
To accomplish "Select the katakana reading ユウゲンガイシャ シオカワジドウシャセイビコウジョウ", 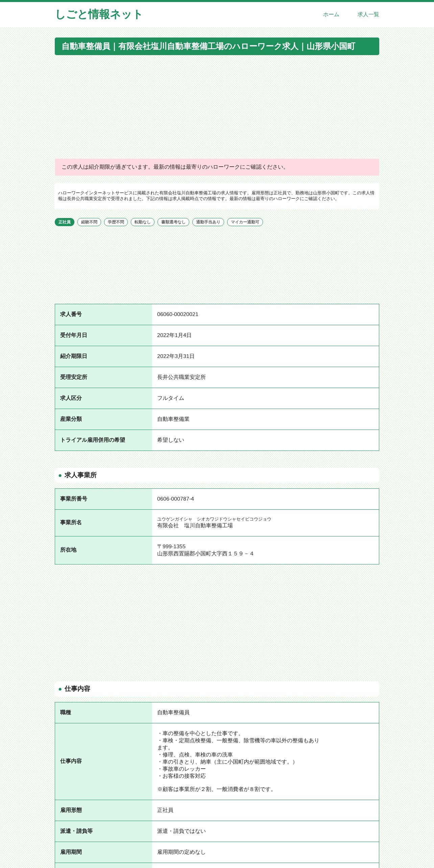I will pos(214,519).
